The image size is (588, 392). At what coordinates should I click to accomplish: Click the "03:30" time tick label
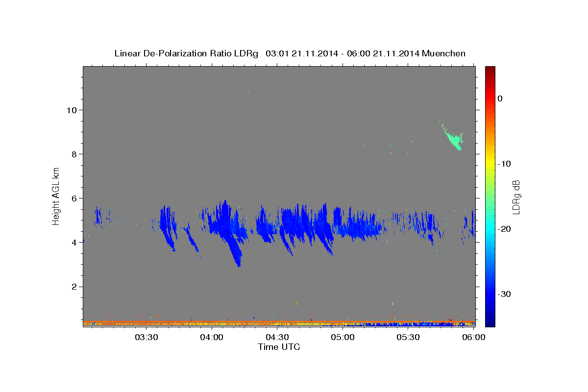[x=146, y=337]
